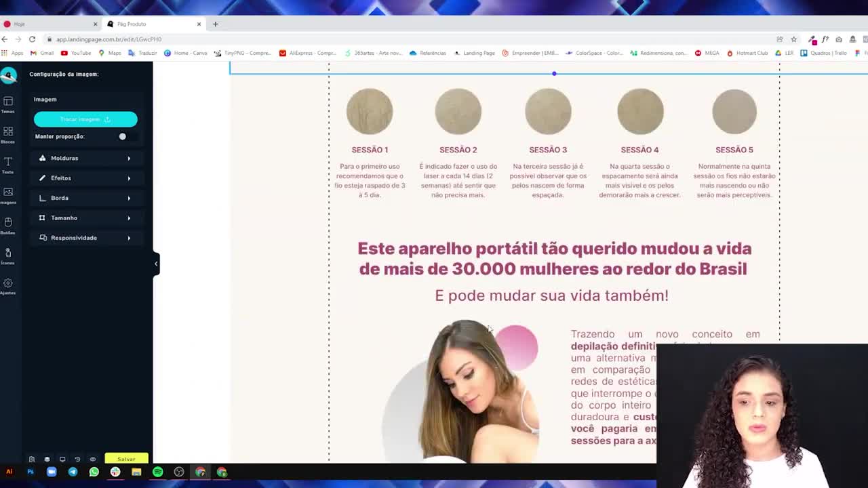Open the Ícones panel in sidebar
868x488 pixels.
pyautogui.click(x=8, y=256)
